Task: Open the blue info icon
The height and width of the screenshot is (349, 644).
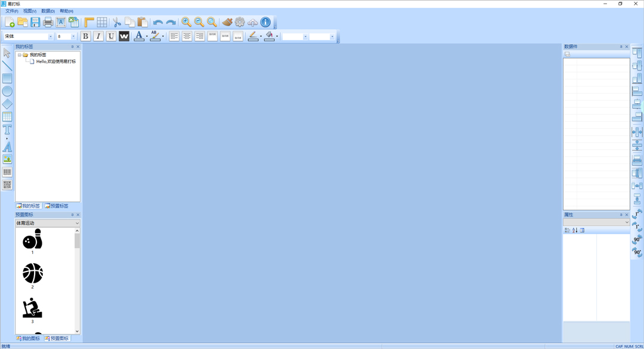Action: (x=266, y=22)
